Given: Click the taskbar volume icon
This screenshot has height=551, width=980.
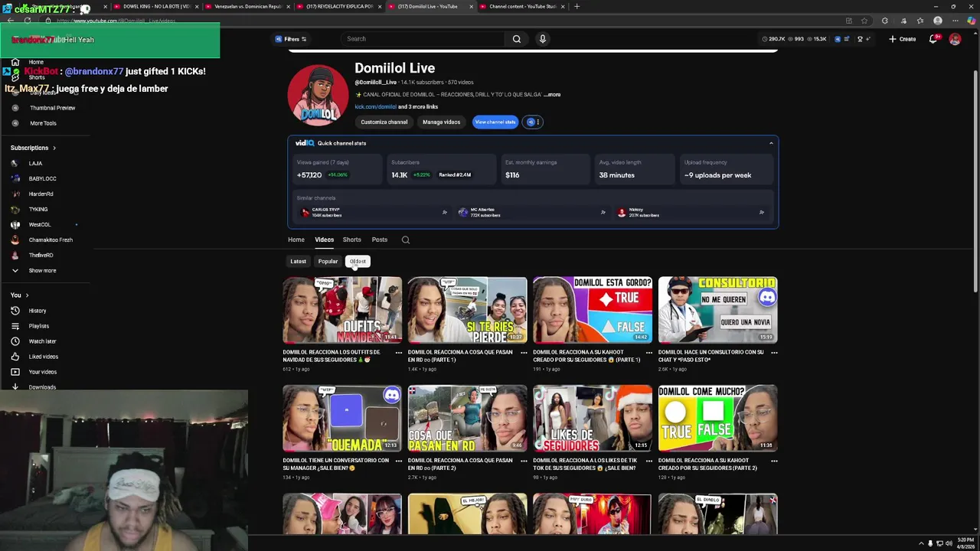Looking at the screenshot, I should (x=949, y=544).
